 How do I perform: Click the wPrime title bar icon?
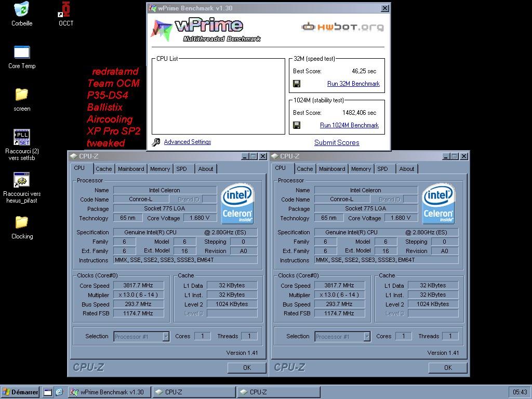coord(153,8)
